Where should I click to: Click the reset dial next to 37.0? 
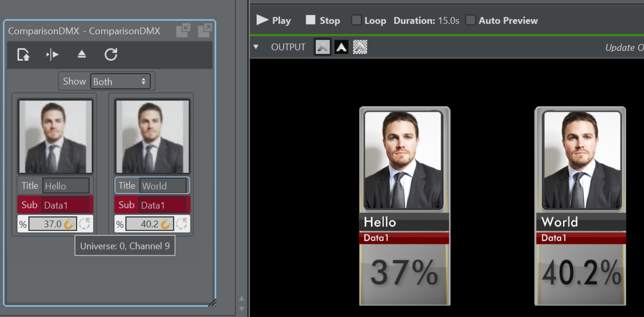(85, 224)
